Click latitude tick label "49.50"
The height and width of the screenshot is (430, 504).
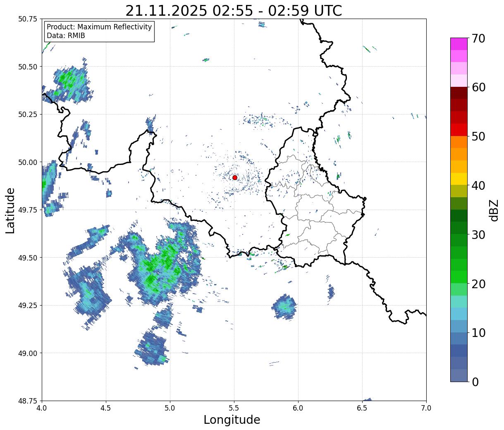click(28, 258)
